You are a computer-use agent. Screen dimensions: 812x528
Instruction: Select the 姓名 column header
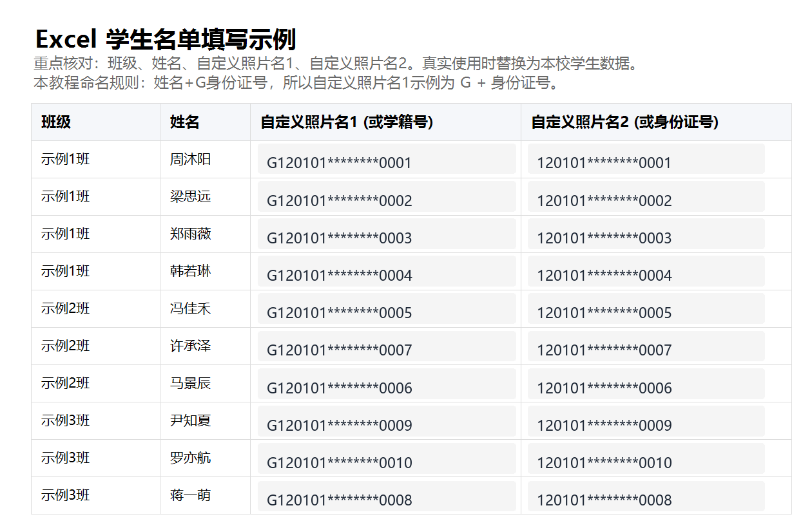click(x=205, y=122)
